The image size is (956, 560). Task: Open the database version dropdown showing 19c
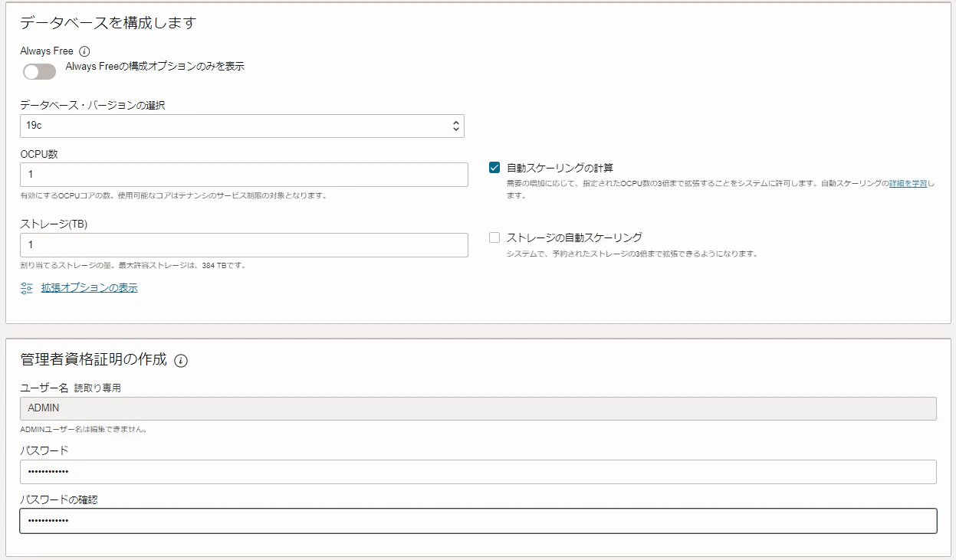click(242, 126)
